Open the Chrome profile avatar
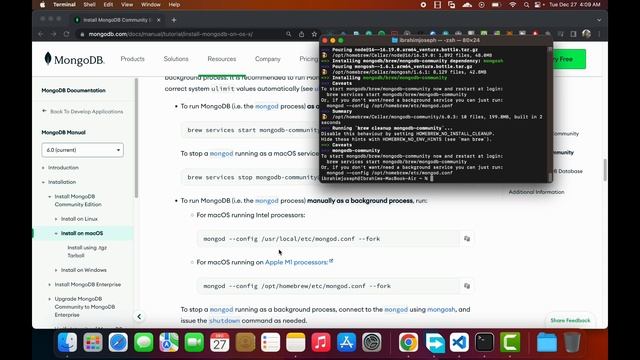This screenshot has height=360, width=640. [x=587, y=34]
